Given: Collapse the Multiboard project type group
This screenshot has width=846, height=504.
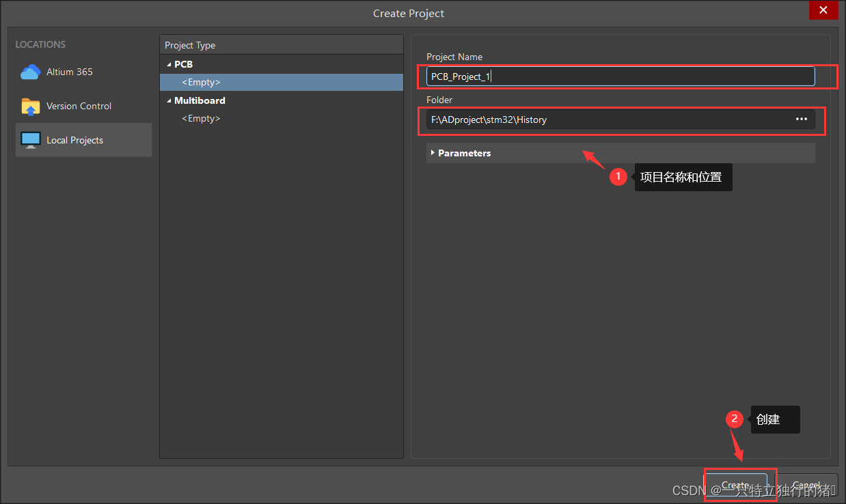Looking at the screenshot, I should (x=169, y=100).
